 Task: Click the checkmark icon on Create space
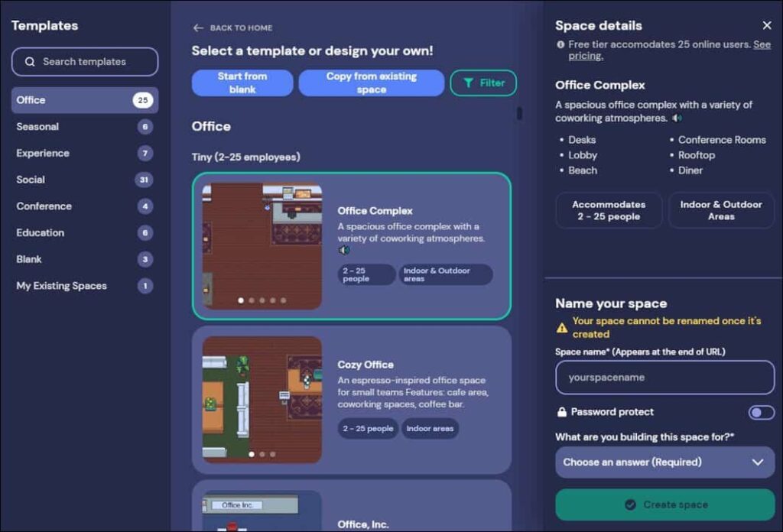pyautogui.click(x=630, y=504)
